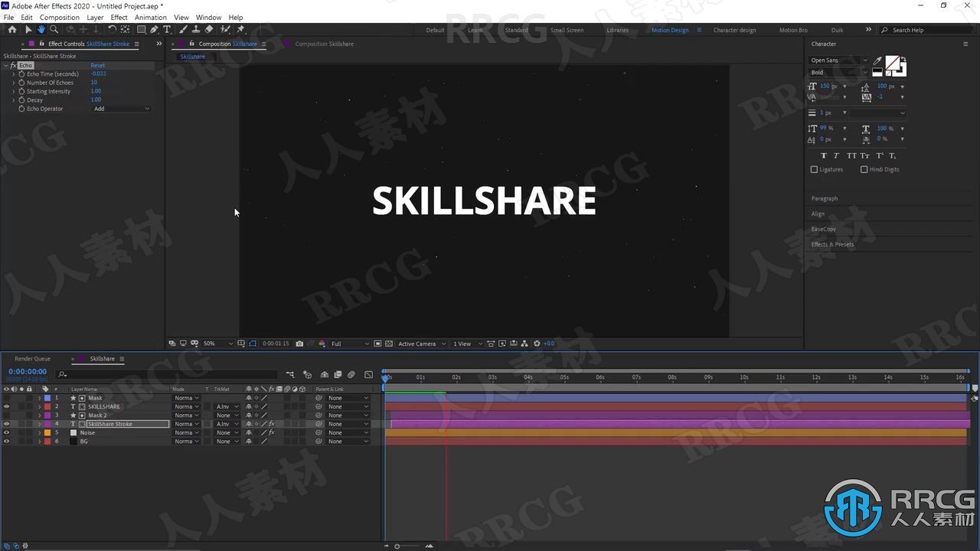Enable Motion Blur timeline switch icon

[x=351, y=375]
